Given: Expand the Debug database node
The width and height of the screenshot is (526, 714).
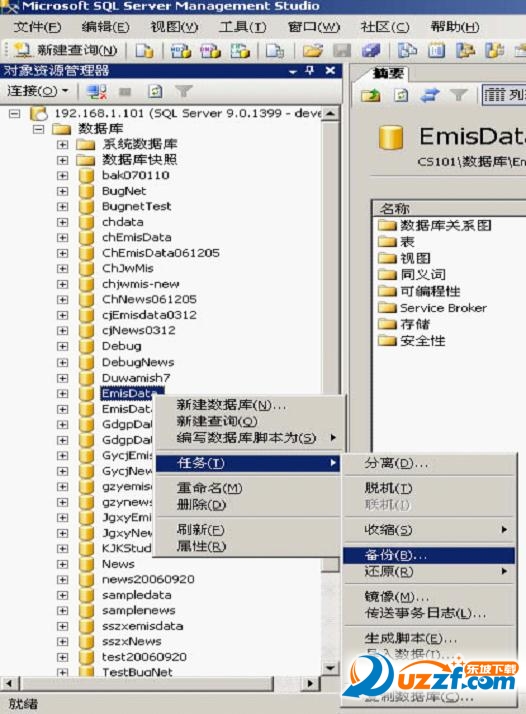Looking at the screenshot, I should 62,347.
